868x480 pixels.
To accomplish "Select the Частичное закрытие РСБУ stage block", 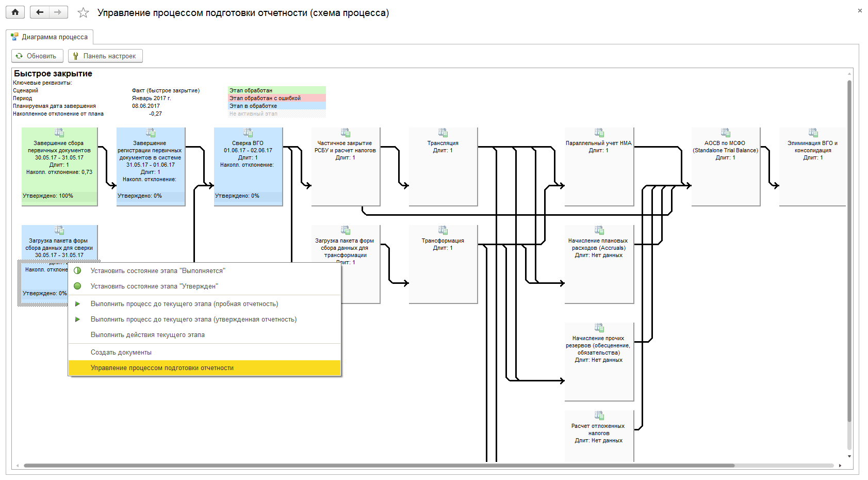I will tap(346, 175).
